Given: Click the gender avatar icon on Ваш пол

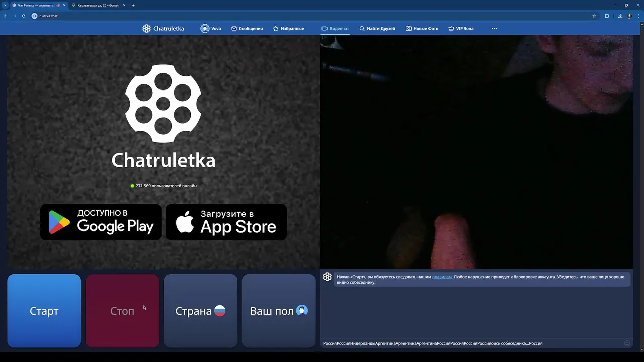Looking at the screenshot, I should click(302, 311).
